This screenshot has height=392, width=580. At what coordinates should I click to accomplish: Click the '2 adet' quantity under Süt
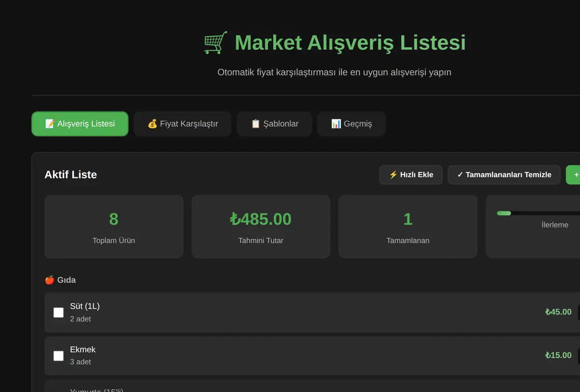pos(80,319)
